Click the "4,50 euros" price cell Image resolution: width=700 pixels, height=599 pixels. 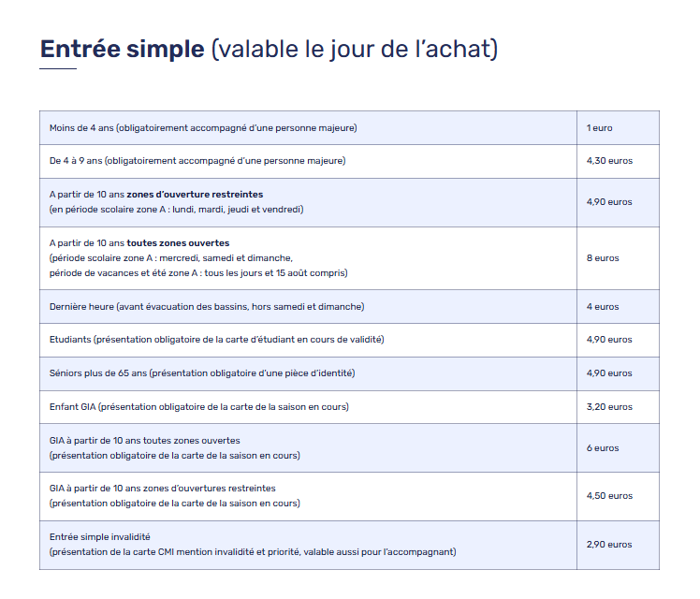(609, 496)
